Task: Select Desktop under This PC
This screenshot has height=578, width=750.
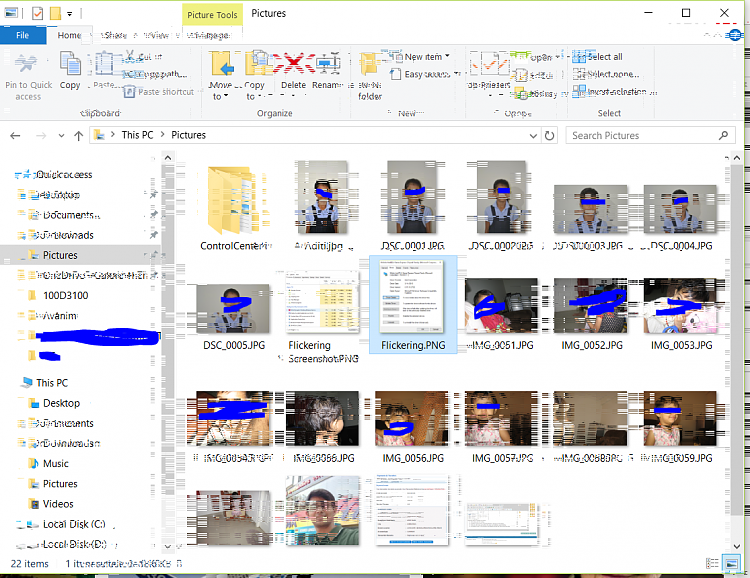Action: click(x=61, y=403)
